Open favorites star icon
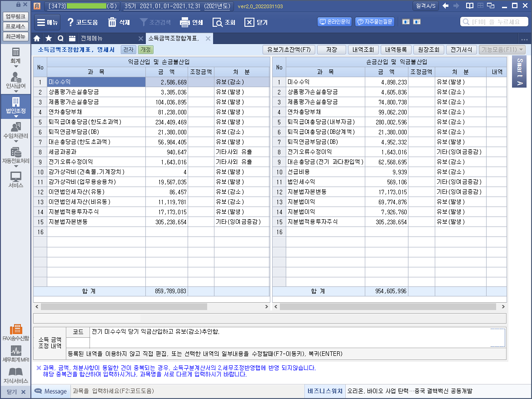The height and width of the screenshot is (399, 532). 49,38
